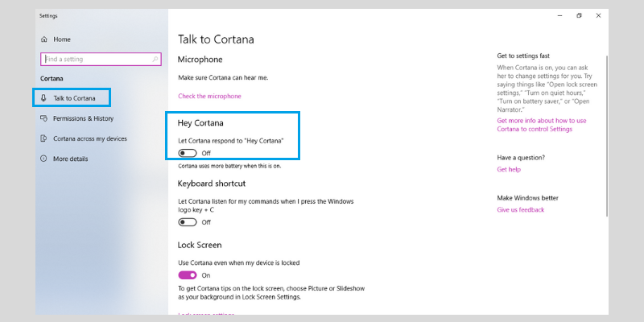Minimize the Settings window

(x=559, y=15)
